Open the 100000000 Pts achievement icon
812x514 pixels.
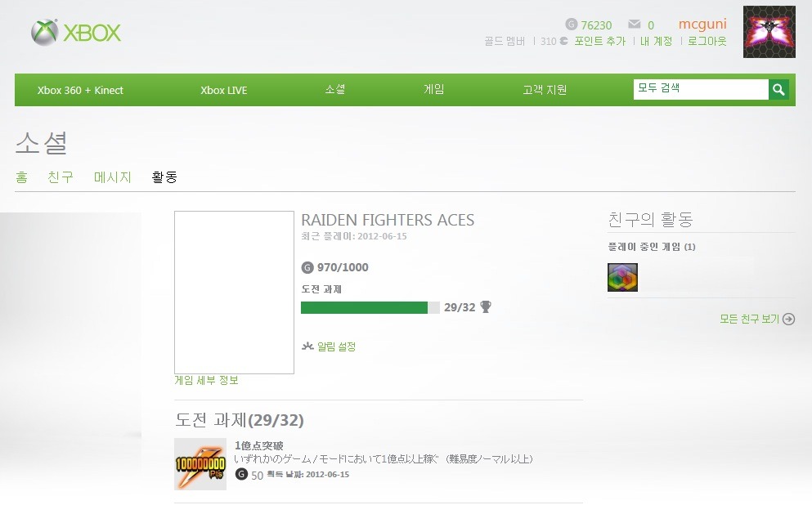click(200, 464)
